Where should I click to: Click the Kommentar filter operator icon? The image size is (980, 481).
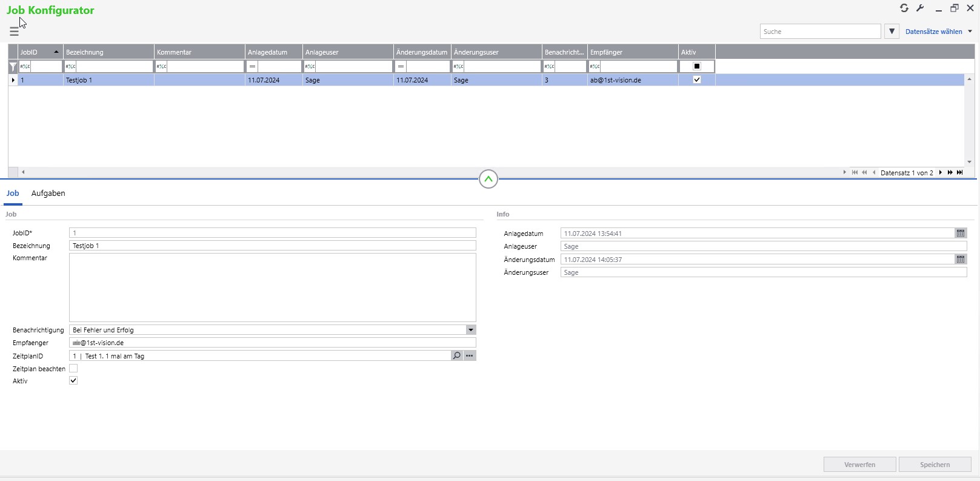click(x=161, y=67)
